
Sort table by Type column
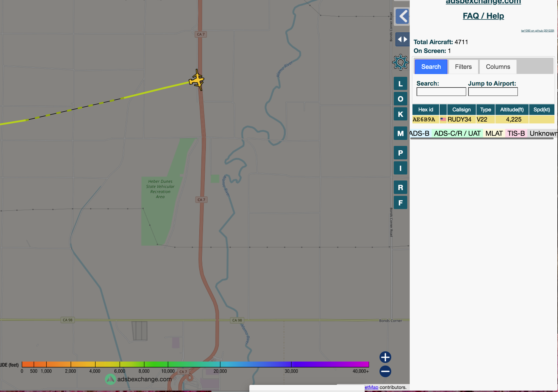tap(486, 109)
